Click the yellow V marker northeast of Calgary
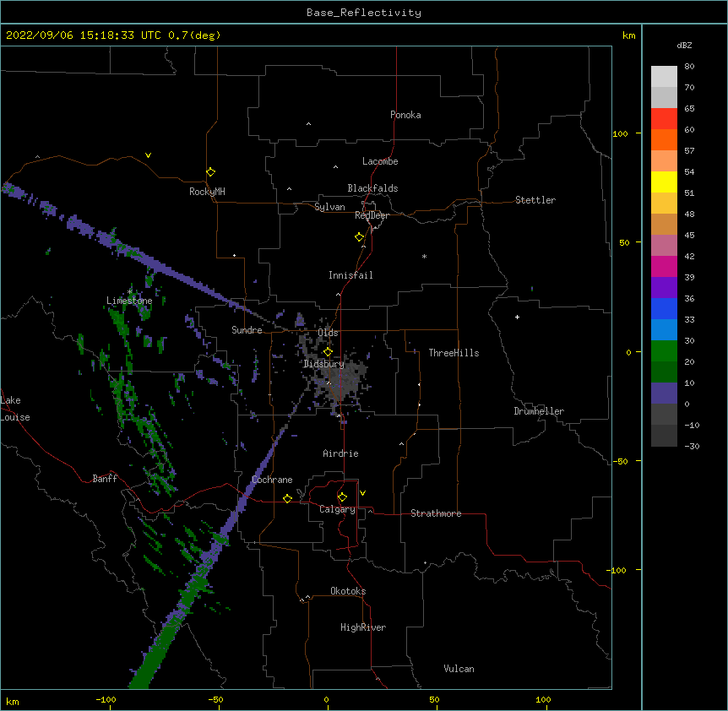Viewport: 728px width, 711px height. coord(362,493)
